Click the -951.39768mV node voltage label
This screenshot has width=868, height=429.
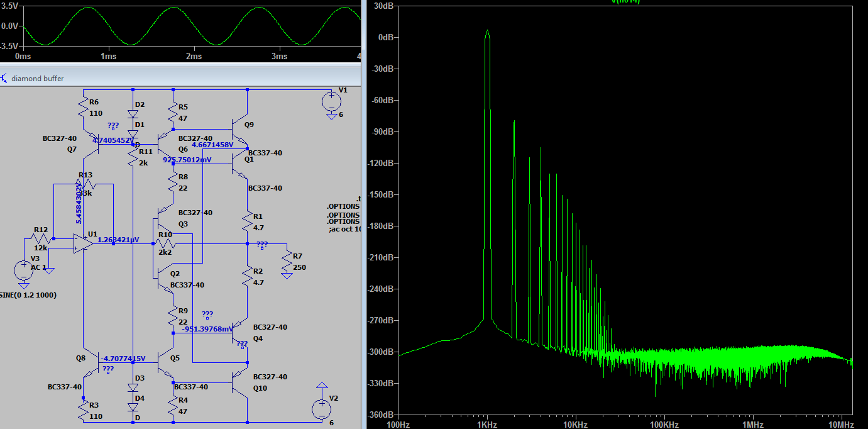[207, 328]
